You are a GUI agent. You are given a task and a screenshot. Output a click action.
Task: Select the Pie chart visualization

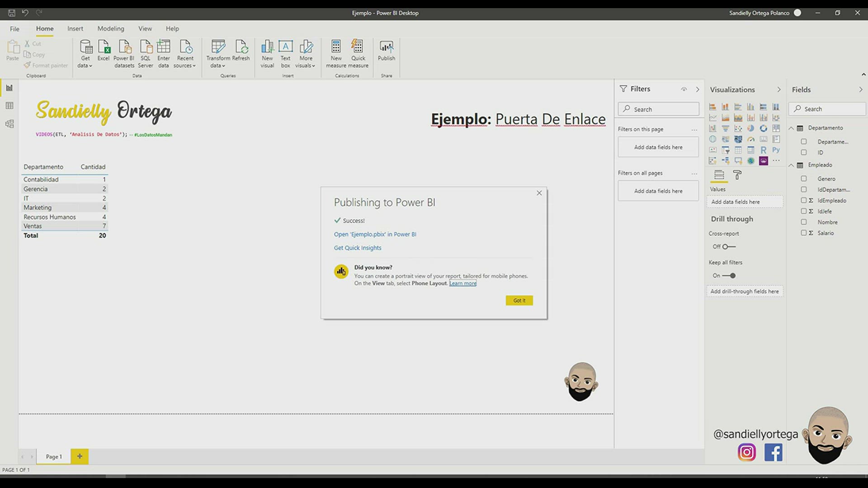pos(750,128)
